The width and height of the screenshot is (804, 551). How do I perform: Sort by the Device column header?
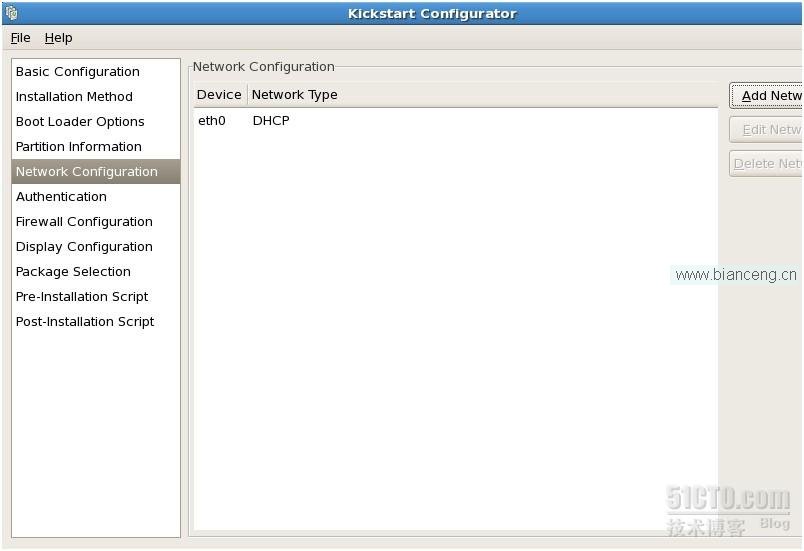pyautogui.click(x=220, y=95)
